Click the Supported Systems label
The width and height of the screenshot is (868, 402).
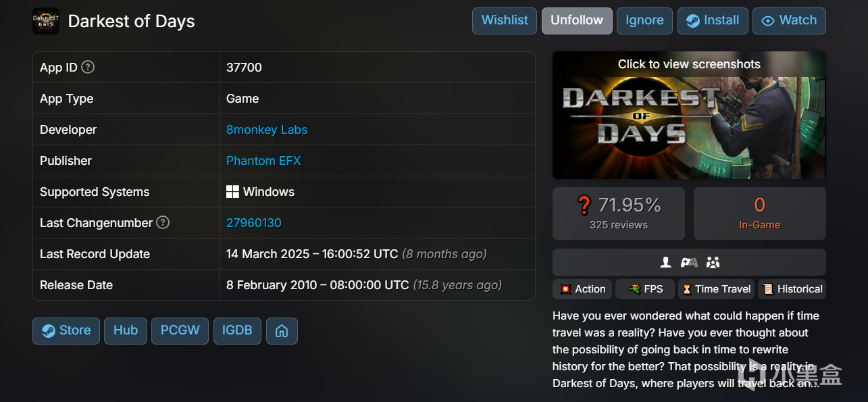pyautogui.click(x=95, y=192)
